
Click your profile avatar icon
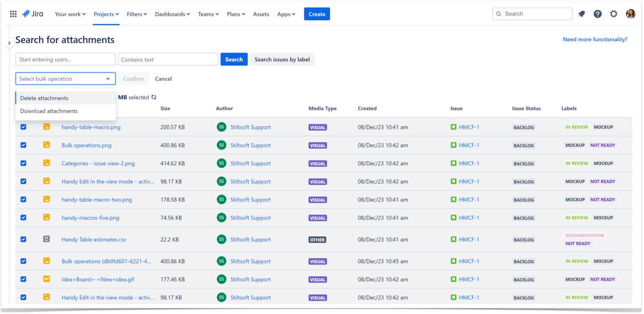coord(630,13)
